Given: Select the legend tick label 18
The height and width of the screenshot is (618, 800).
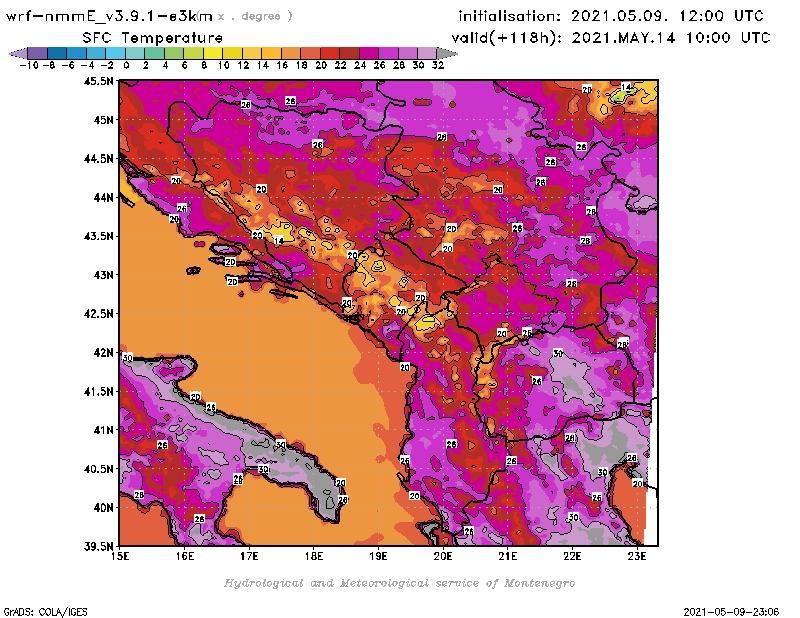Looking at the screenshot, I should (301, 65).
